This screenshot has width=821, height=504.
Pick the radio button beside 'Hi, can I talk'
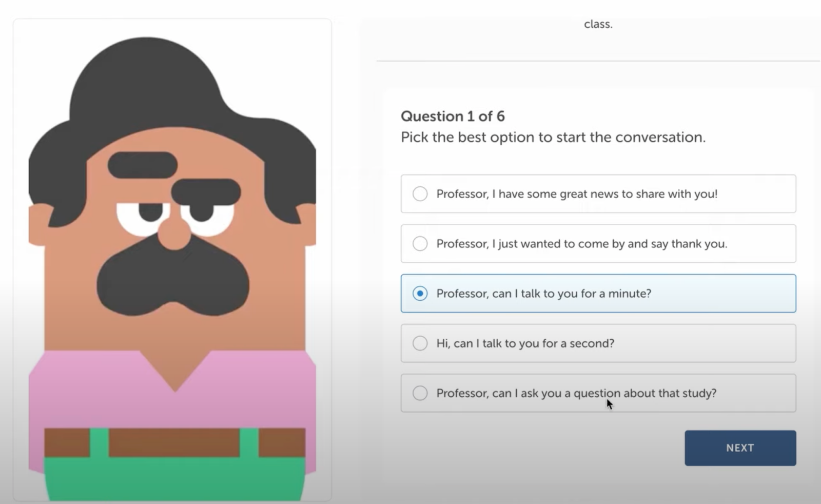click(420, 343)
